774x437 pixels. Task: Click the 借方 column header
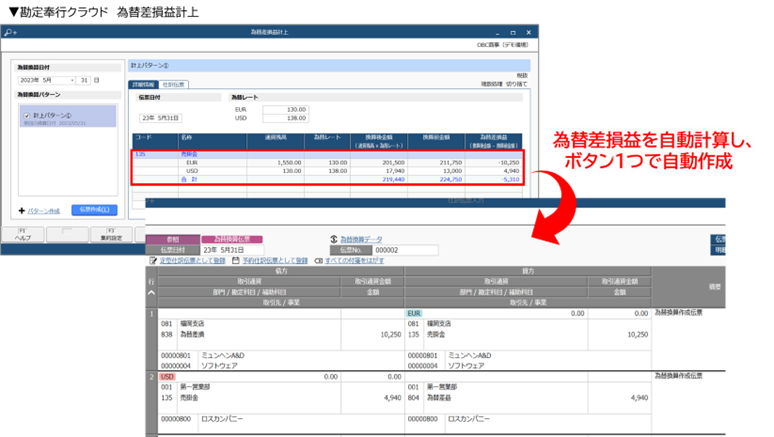[x=281, y=272]
